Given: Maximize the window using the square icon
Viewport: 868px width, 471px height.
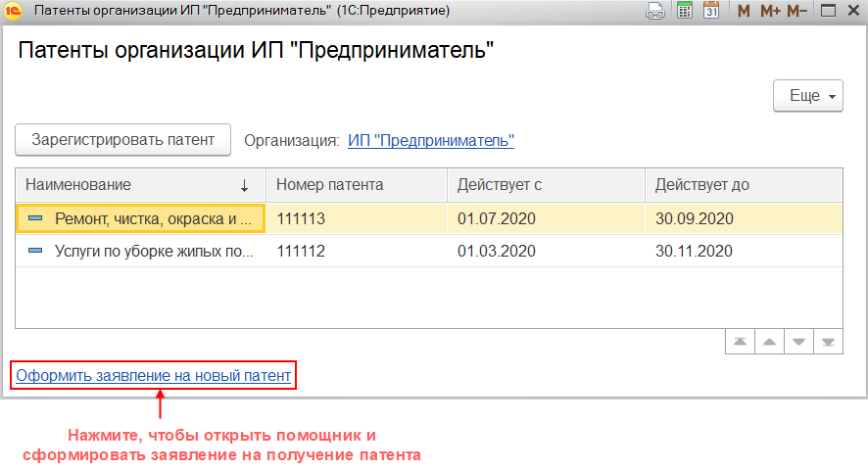Looking at the screenshot, I should tap(828, 11).
